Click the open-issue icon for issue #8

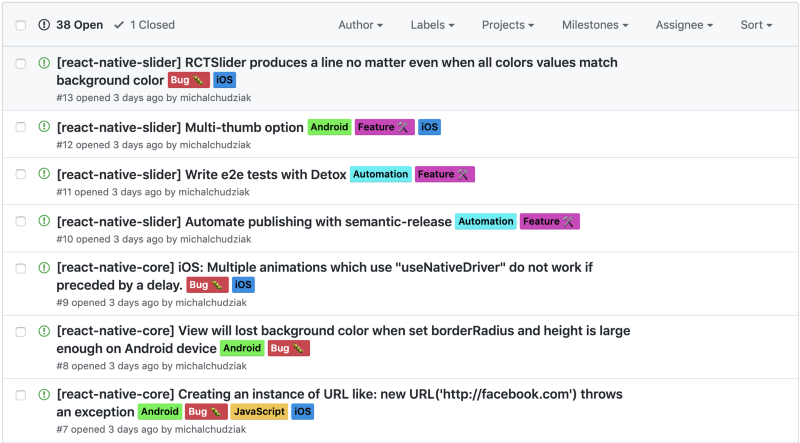[x=44, y=331]
